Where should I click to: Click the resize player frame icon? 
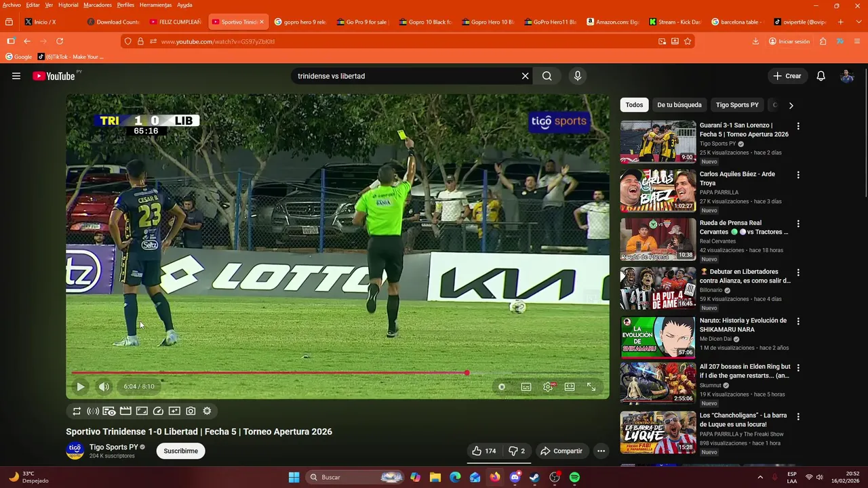142,411
